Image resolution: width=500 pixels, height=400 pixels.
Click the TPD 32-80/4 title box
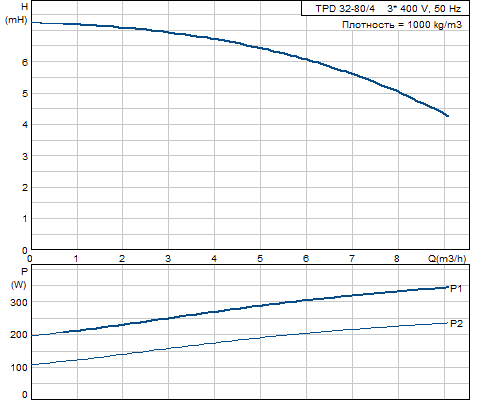coord(385,8)
